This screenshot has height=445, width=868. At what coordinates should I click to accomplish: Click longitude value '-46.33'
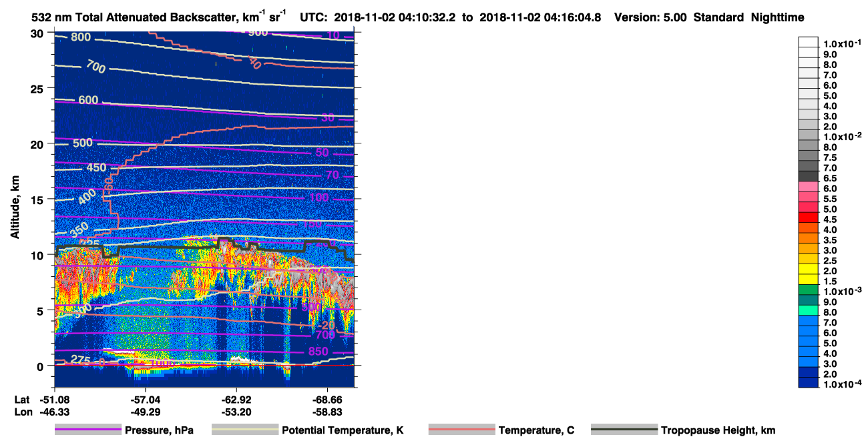(x=53, y=412)
